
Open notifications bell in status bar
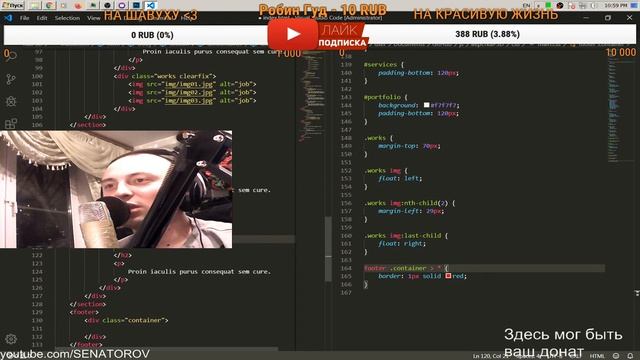click(631, 356)
